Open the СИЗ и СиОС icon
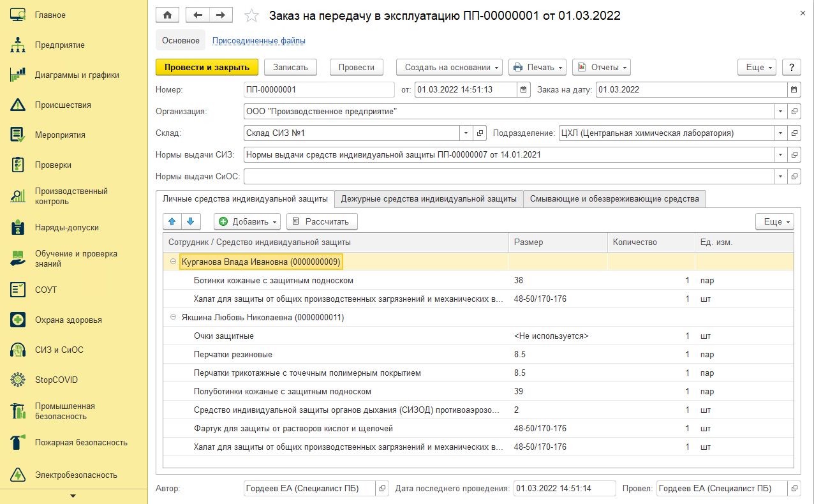Viewport: 814px width, 504px height. 18,350
